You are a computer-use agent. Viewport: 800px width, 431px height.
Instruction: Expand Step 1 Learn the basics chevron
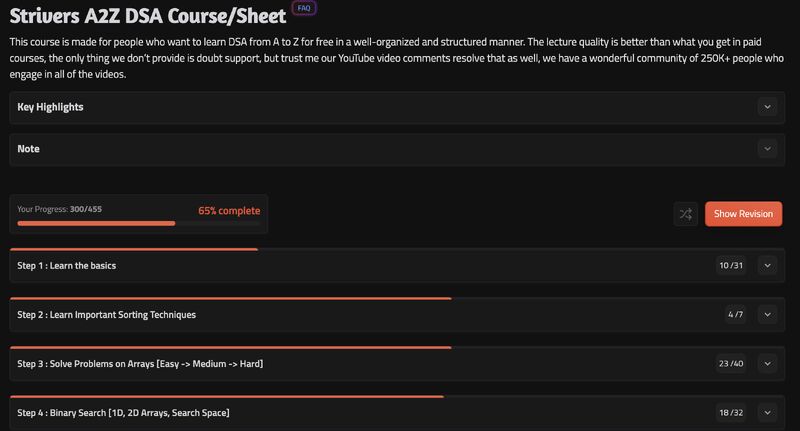pos(767,266)
